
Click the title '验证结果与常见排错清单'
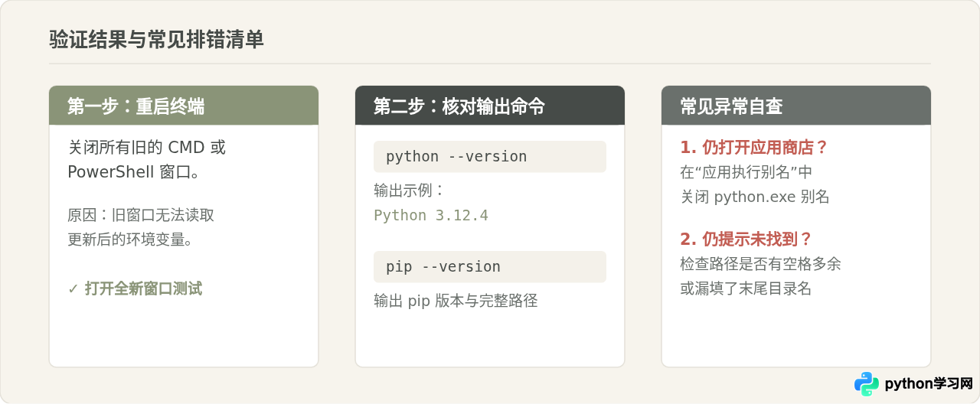157,40
